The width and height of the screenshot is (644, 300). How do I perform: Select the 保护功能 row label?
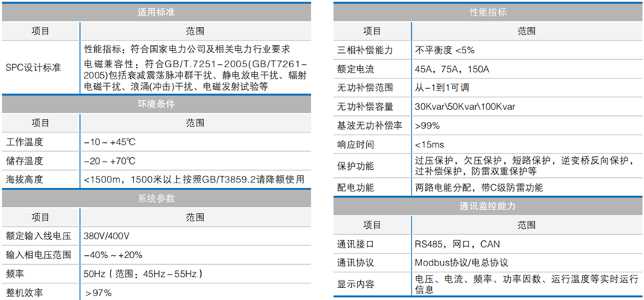tap(356, 165)
